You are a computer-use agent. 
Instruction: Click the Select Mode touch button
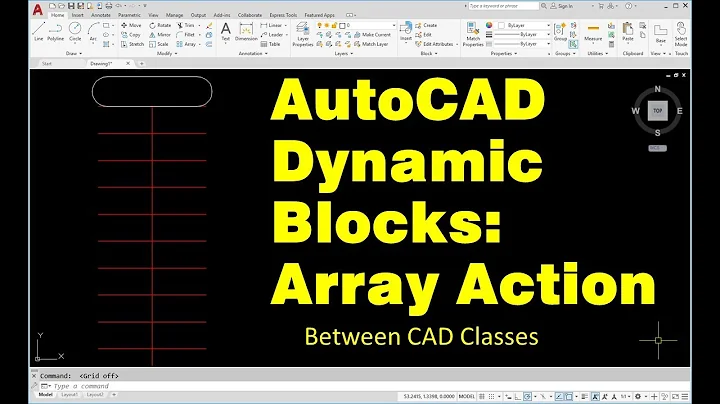point(681,34)
